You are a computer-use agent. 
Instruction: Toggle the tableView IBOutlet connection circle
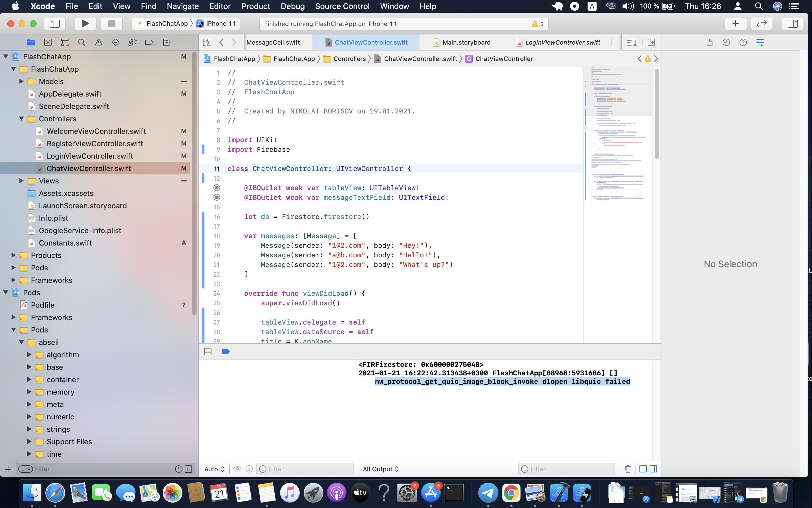point(217,188)
